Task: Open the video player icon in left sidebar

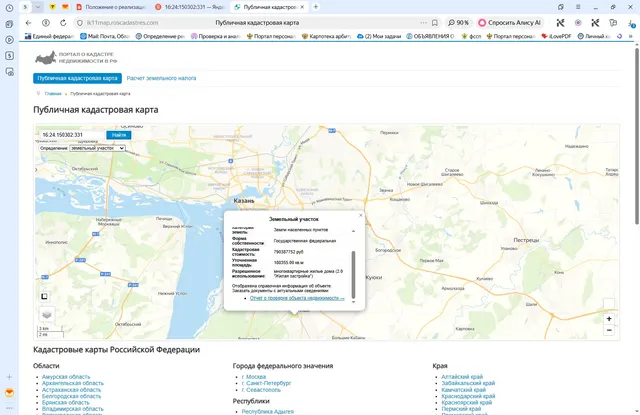Action: coord(9,40)
